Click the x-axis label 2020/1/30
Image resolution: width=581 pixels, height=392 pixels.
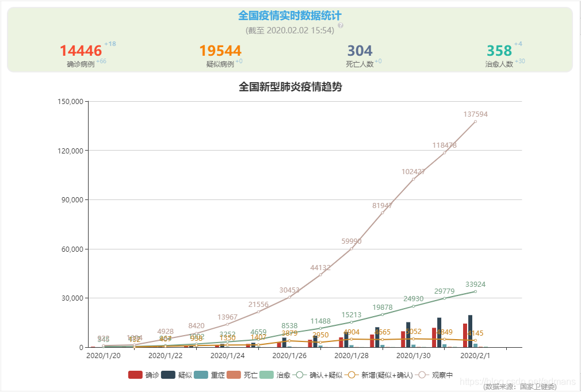coord(414,355)
